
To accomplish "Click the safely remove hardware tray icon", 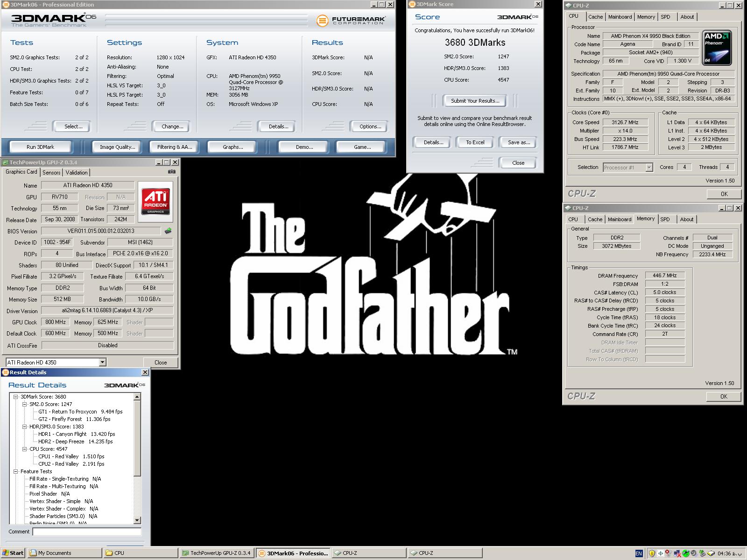I will click(703, 553).
